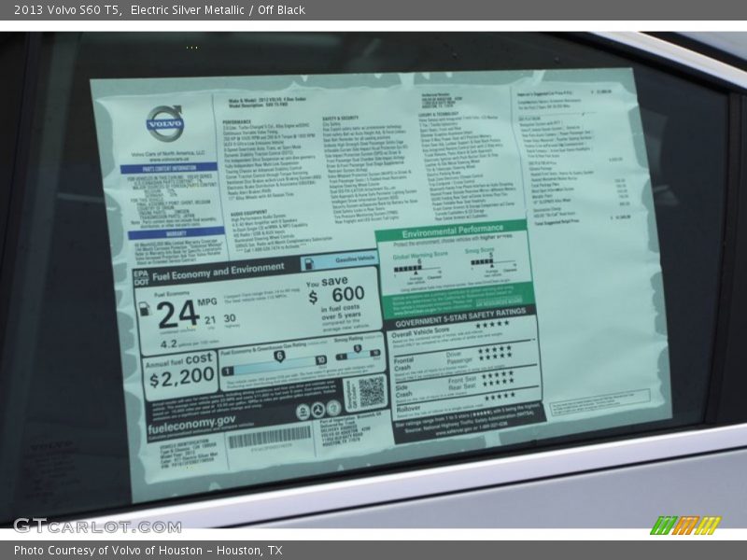Click the '600' fuel savings figure
747x560 pixels.
point(348,294)
